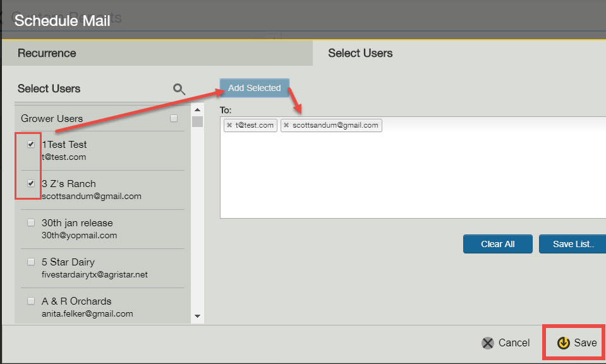606x364 pixels.
Task: Remove the t@test.com recipient chip
Action: (230, 125)
